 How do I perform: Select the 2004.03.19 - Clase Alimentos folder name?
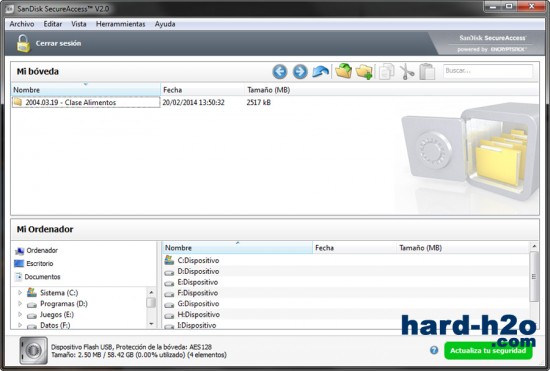[71, 102]
